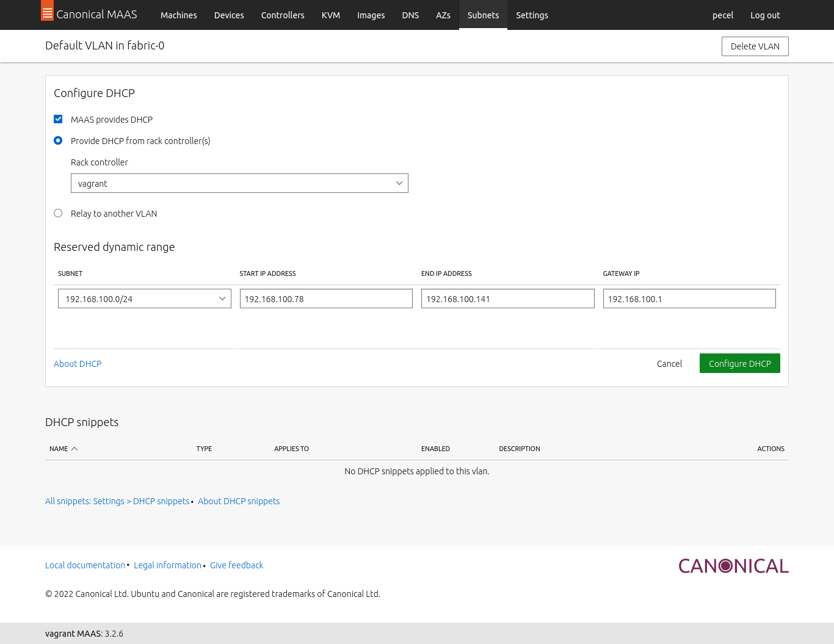The width and height of the screenshot is (834, 644).
Task: Open Settings in top navigation
Action: tap(532, 15)
